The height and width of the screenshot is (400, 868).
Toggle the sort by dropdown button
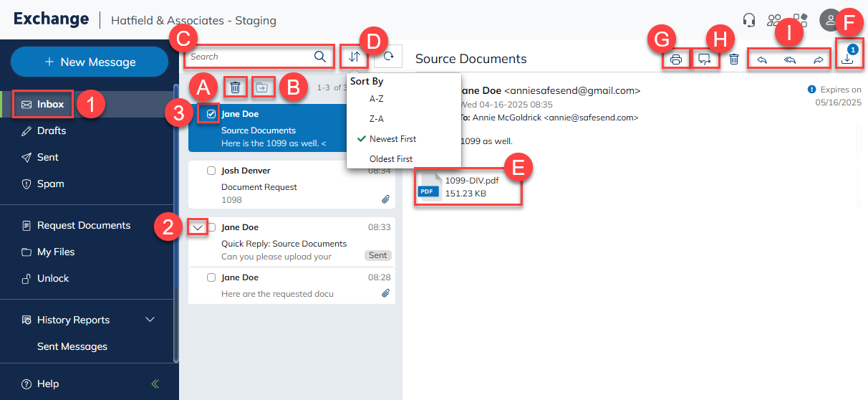click(354, 57)
